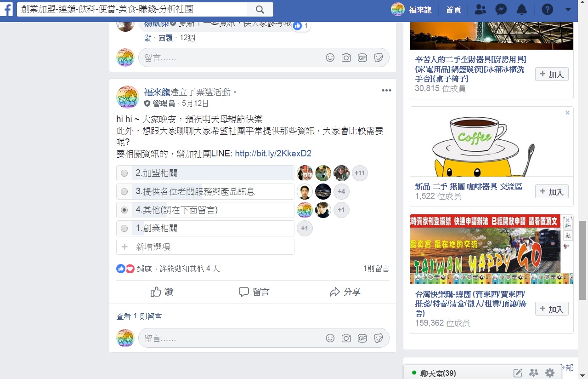Open chat settings gear icon
The image size is (588, 379).
point(549,373)
